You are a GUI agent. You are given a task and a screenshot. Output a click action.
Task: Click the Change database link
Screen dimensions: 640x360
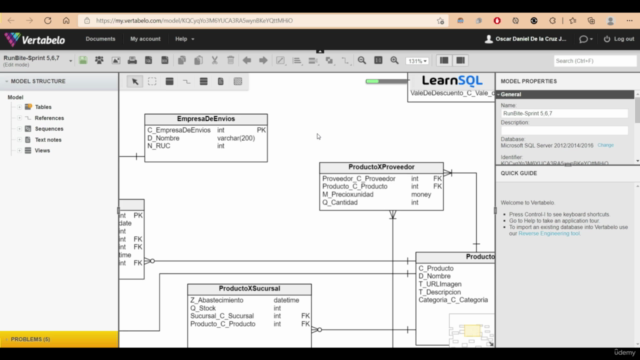[606, 145]
